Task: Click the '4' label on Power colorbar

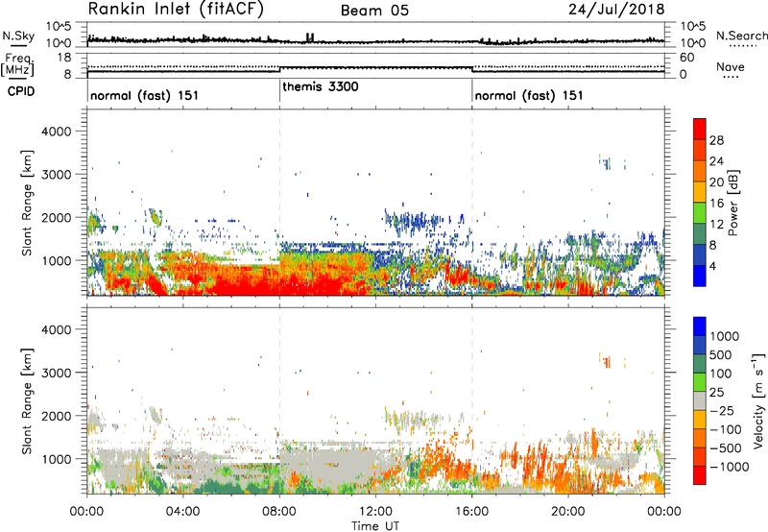Action: click(x=712, y=267)
